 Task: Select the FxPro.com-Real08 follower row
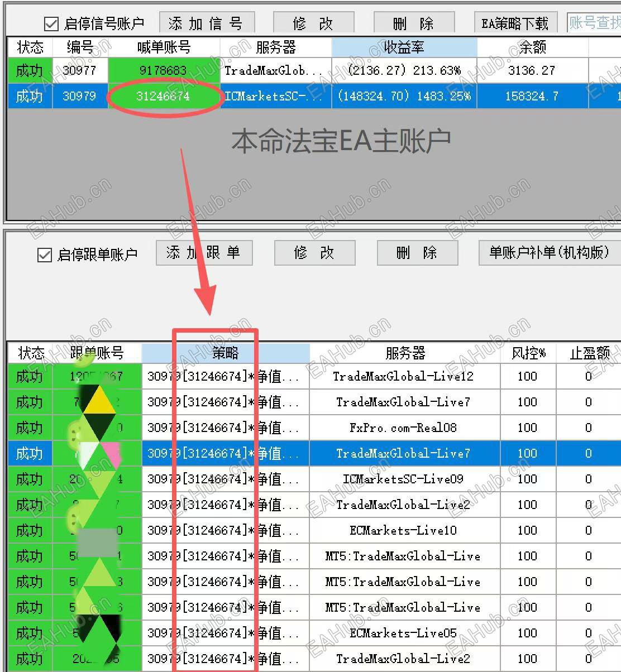(403, 428)
